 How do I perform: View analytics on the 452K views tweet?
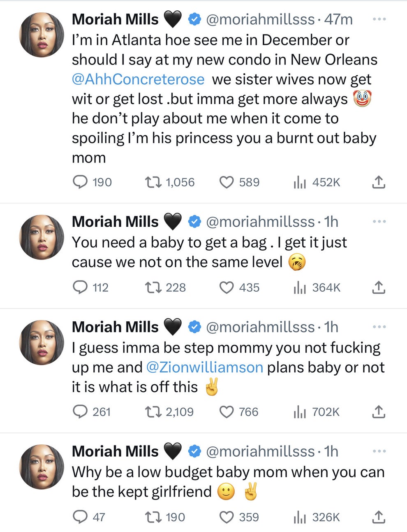301,182
